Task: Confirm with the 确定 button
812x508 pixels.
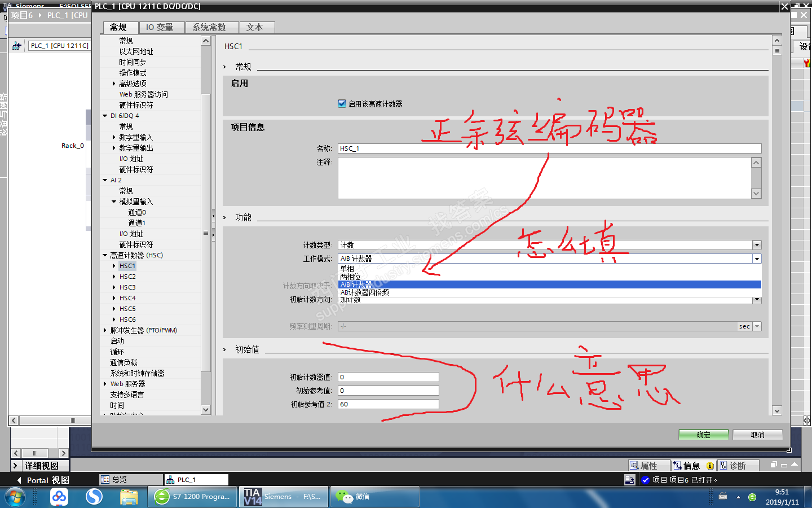Action: (x=703, y=435)
